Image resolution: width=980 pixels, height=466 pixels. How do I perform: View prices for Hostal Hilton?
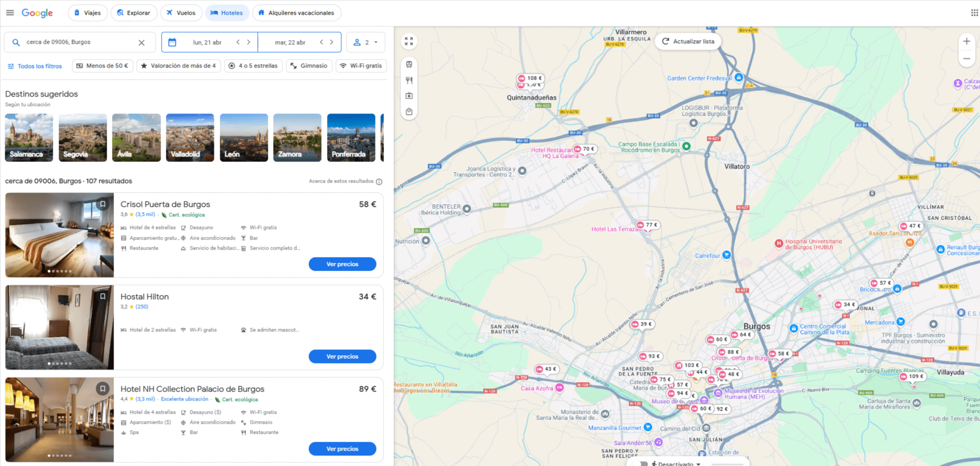click(342, 356)
